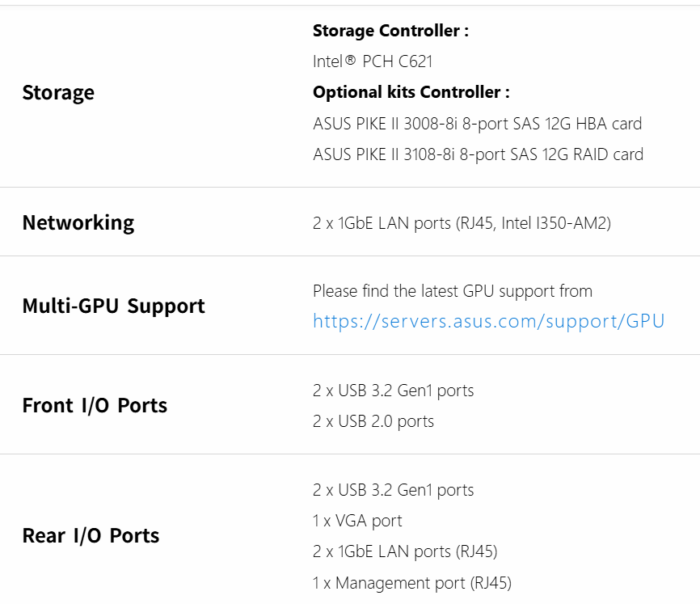The height and width of the screenshot is (604, 700).
Task: Click the 1 x Management port (RJ45) line
Action: 411,582
